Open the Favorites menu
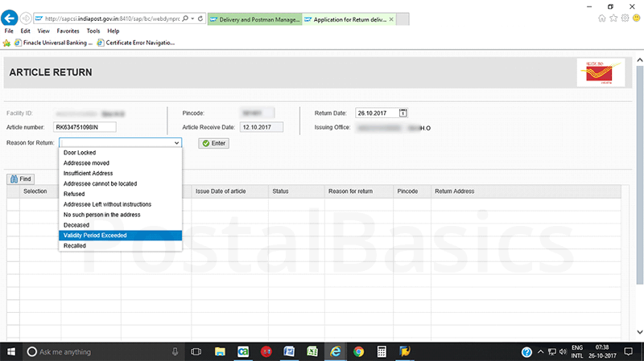644x361 pixels. coord(68,31)
